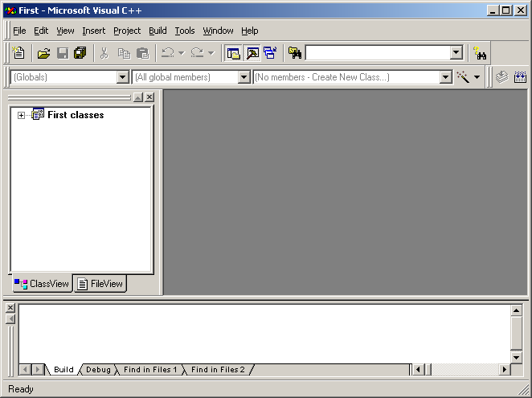Open the No members Create New Class dropdown
The width and height of the screenshot is (532, 398).
[445, 77]
